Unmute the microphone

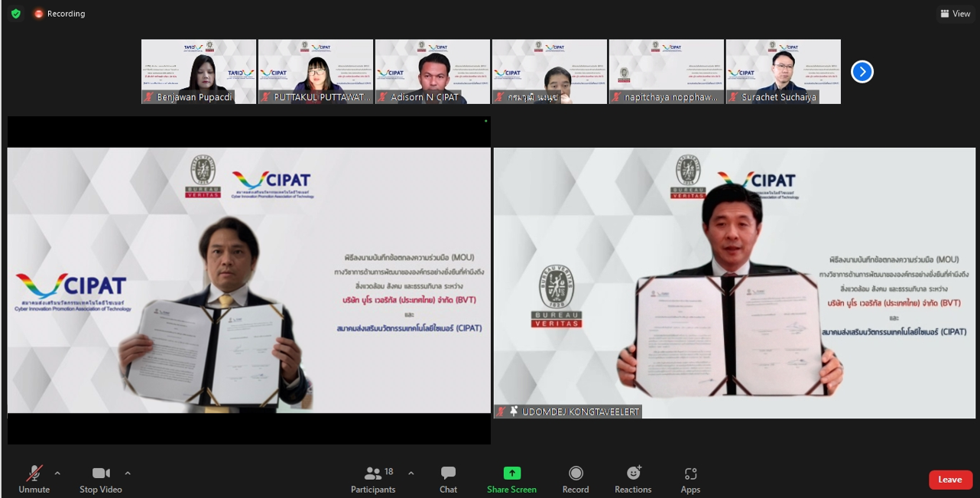tap(34, 480)
